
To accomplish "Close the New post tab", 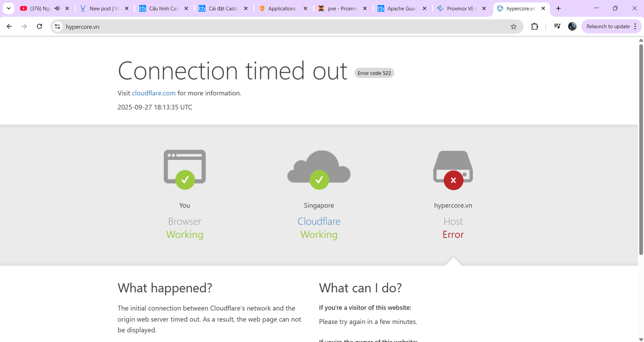I will coord(127,9).
